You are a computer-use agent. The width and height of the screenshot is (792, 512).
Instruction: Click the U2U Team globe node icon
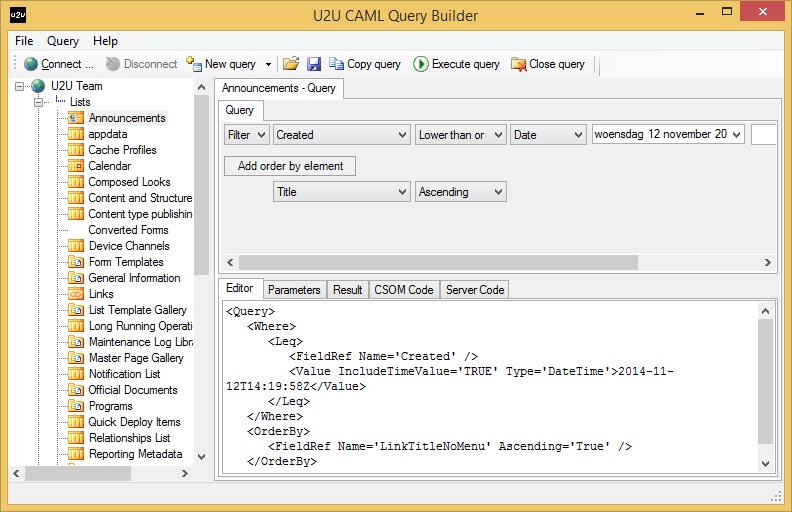(38, 86)
